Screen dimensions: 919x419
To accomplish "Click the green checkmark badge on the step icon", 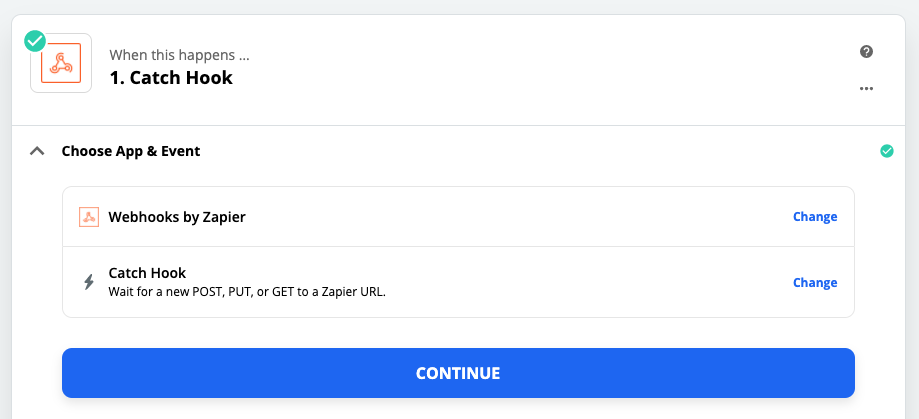I will click(x=35, y=41).
